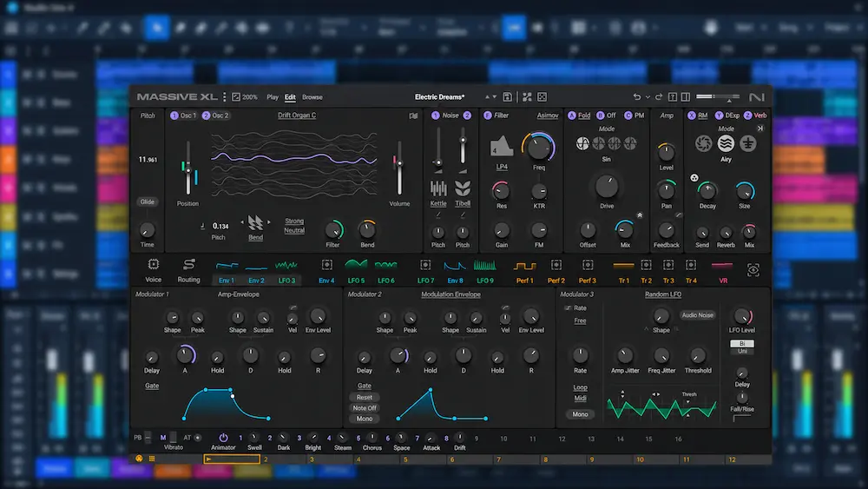Click the Midi option in Modulator 3
868x489 pixels.
(x=580, y=398)
